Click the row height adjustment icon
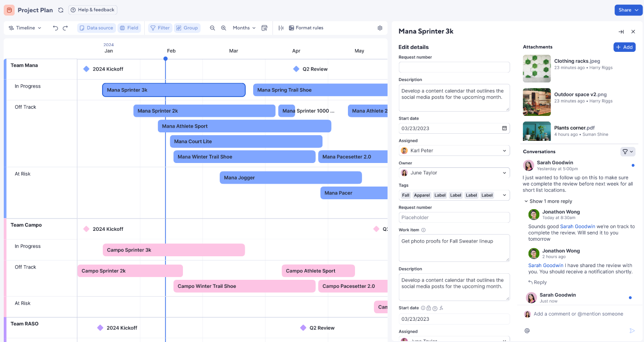Screen dimensions: 644x342 tap(281, 28)
